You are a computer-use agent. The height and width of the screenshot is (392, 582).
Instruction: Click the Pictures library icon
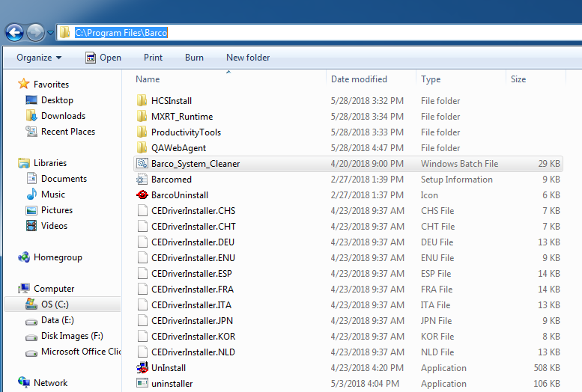[31, 210]
